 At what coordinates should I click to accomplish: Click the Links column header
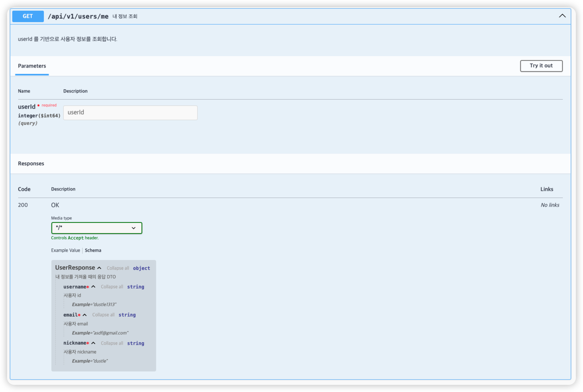tap(547, 189)
